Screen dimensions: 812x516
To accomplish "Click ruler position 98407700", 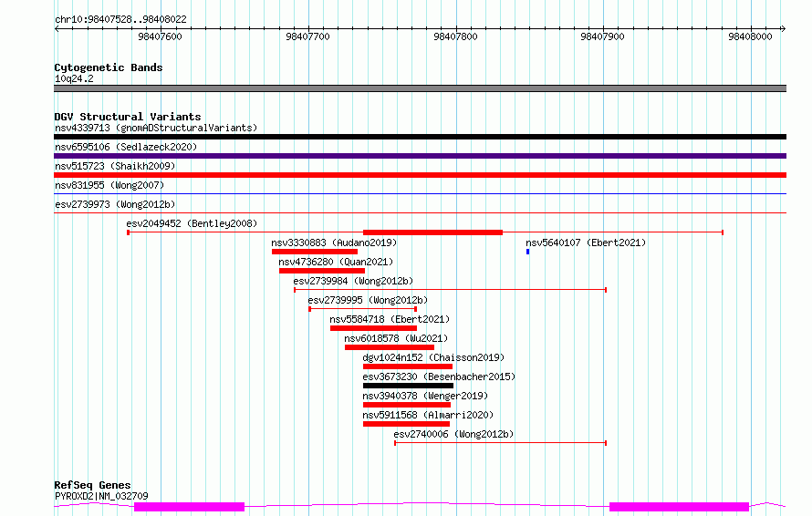I will pos(307,36).
